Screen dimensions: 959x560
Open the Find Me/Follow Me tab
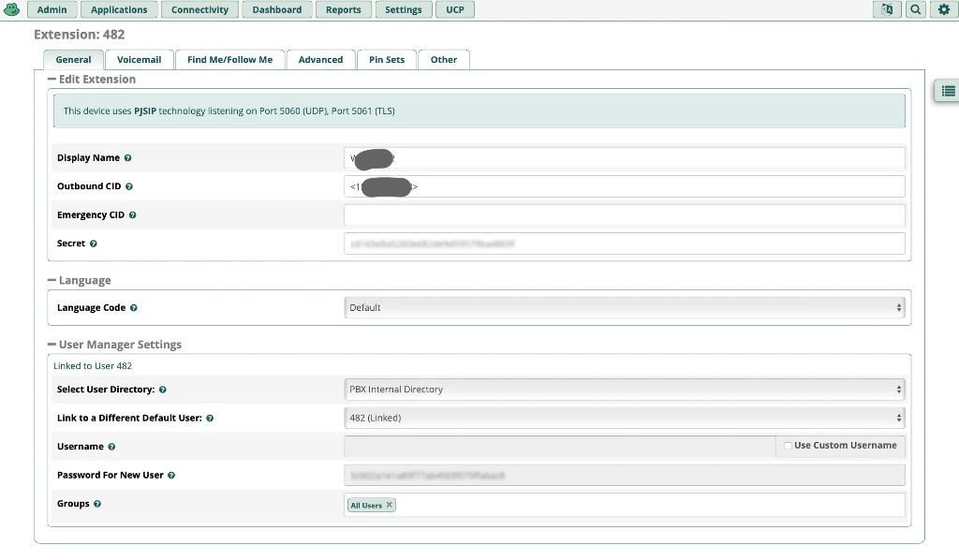click(229, 58)
